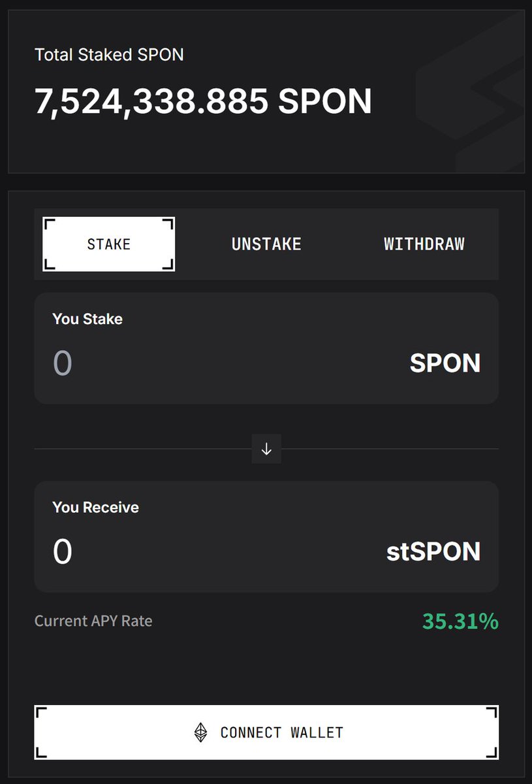Click the You Stake card background
Viewport: 532px width, 784px height.
(266, 348)
